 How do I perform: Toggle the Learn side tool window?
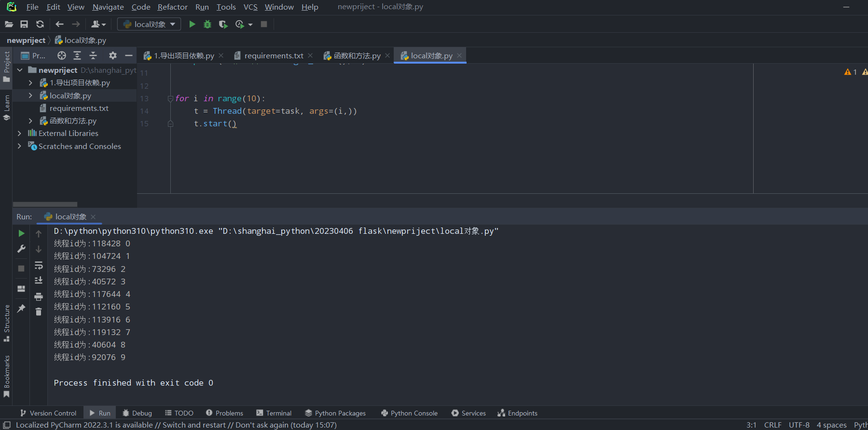(x=6, y=107)
